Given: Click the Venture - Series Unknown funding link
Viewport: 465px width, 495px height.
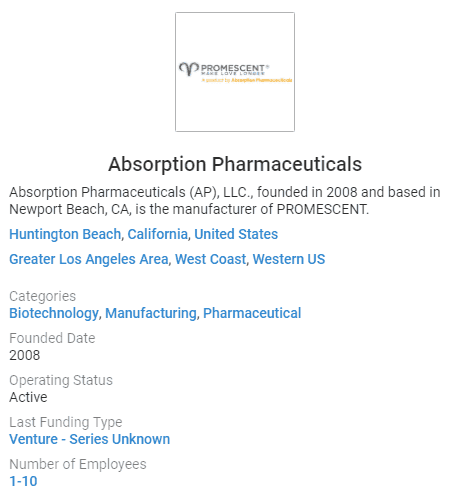Looking at the screenshot, I should click(90, 439).
